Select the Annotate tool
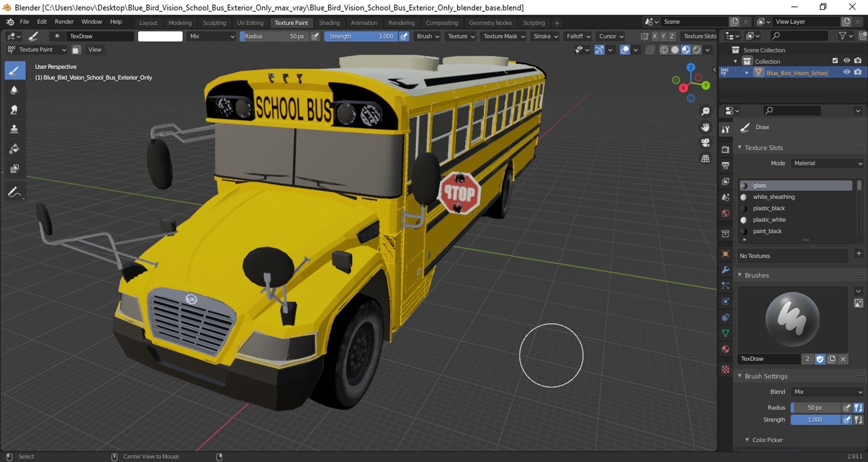868x462 pixels. (14, 192)
